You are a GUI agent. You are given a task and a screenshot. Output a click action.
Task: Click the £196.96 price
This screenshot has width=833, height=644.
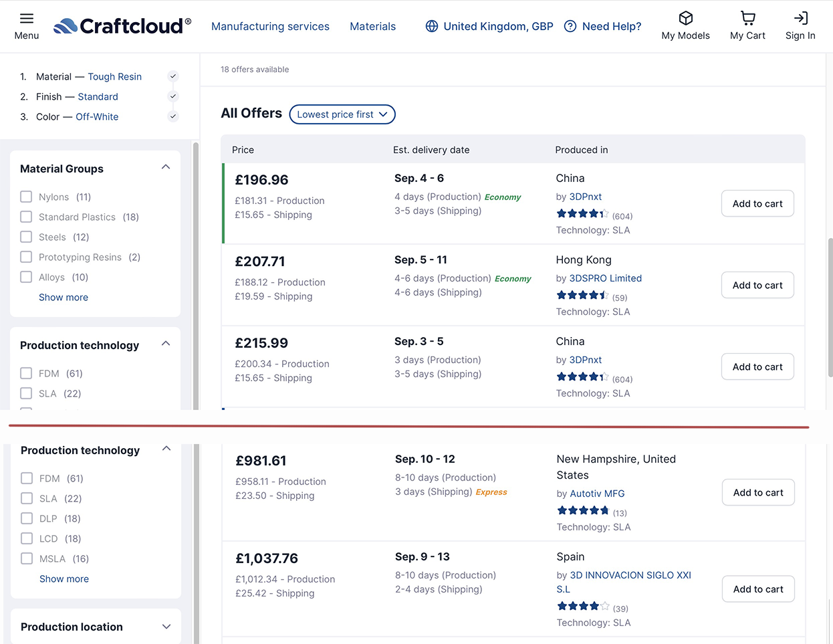pos(261,180)
